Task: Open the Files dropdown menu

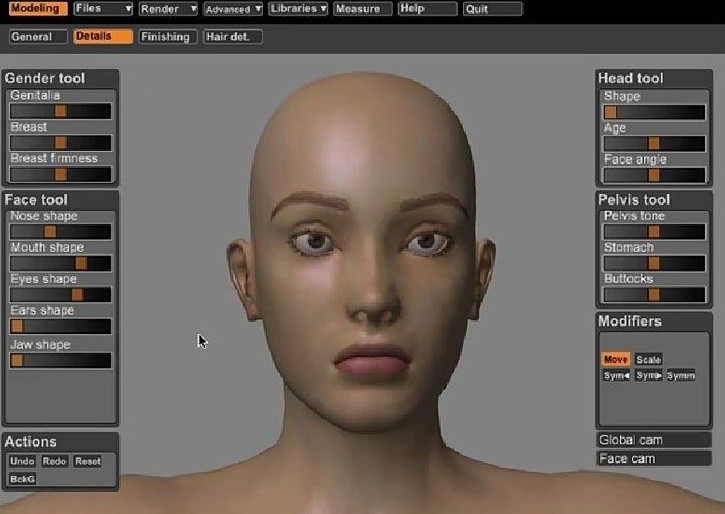Action: (x=103, y=9)
